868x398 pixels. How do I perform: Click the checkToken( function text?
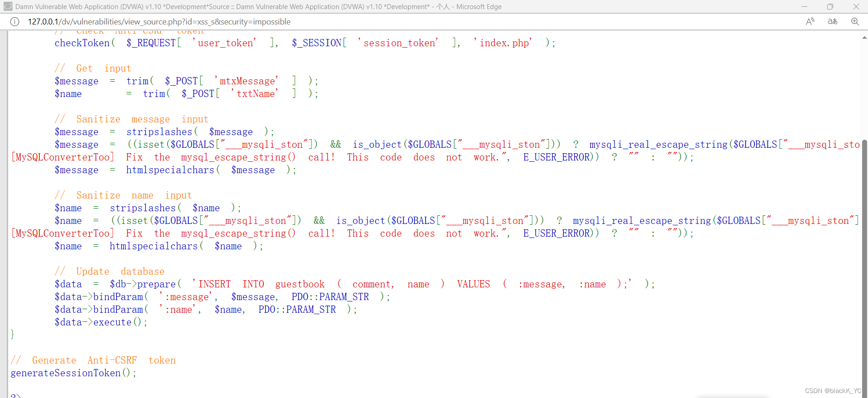[85, 43]
